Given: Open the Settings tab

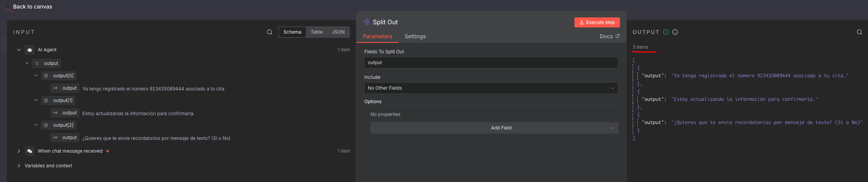Looking at the screenshot, I should 415,36.
